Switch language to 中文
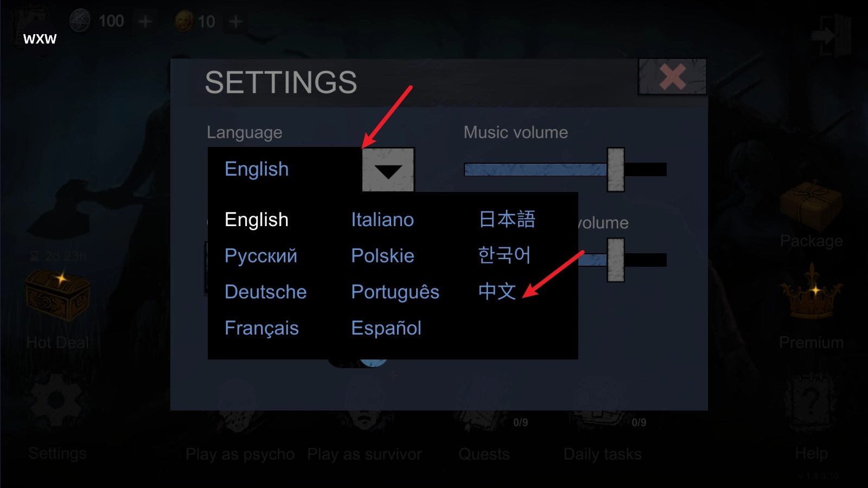This screenshot has height=488, width=868. pyautogui.click(x=497, y=292)
